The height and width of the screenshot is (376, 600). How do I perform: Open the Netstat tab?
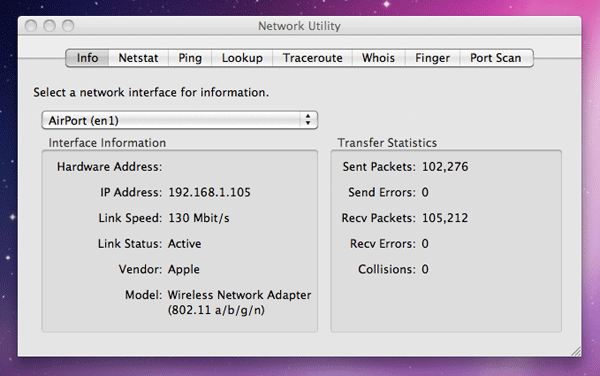138,58
